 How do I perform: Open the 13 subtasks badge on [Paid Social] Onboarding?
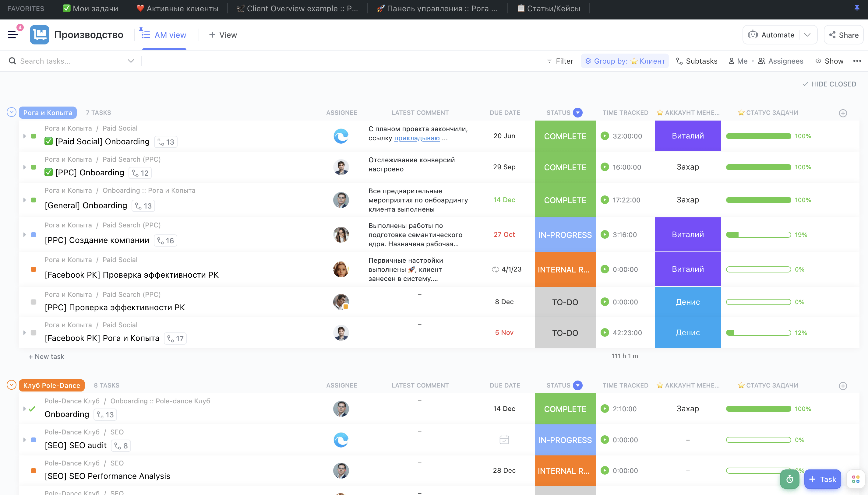coord(166,142)
